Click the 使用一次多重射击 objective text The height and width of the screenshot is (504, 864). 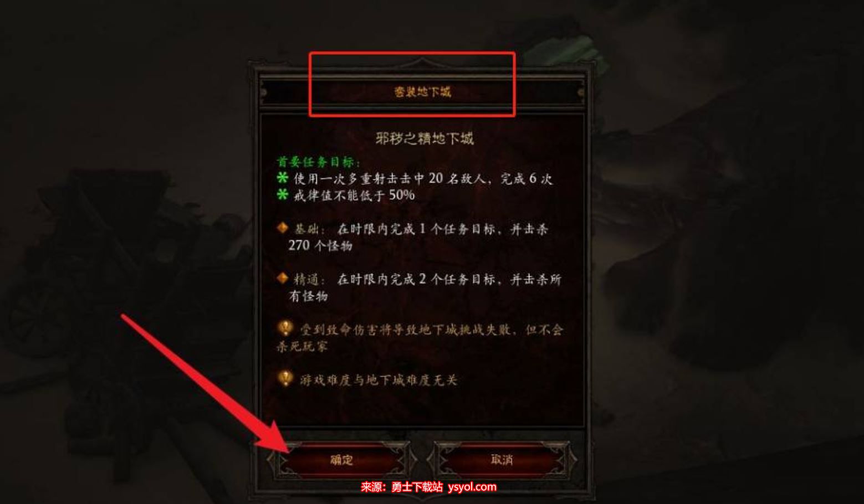click(x=423, y=178)
